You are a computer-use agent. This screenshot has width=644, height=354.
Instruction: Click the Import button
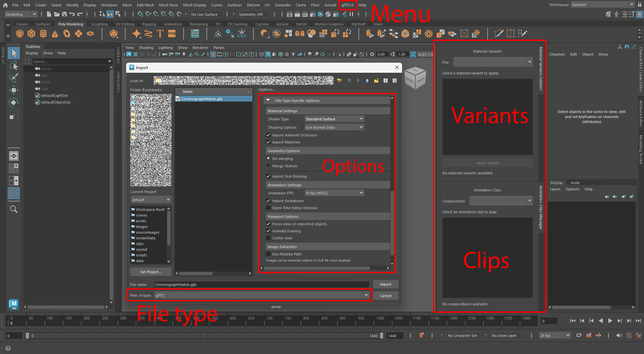pos(385,284)
